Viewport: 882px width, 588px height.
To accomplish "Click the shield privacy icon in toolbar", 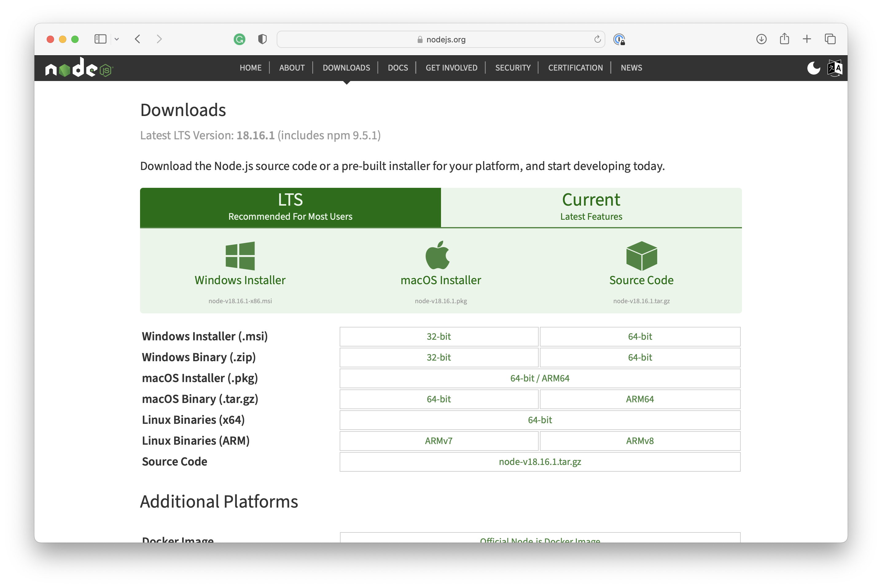I will pos(262,39).
